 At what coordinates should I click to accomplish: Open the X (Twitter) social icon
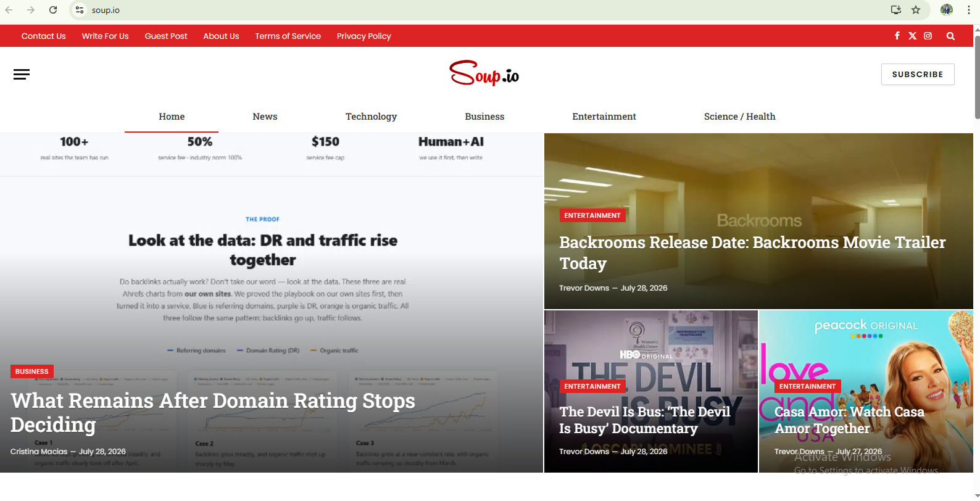coord(912,36)
